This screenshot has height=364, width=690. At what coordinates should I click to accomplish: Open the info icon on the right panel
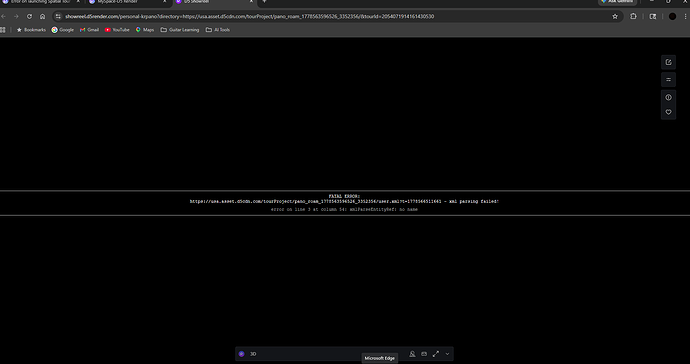[668, 97]
